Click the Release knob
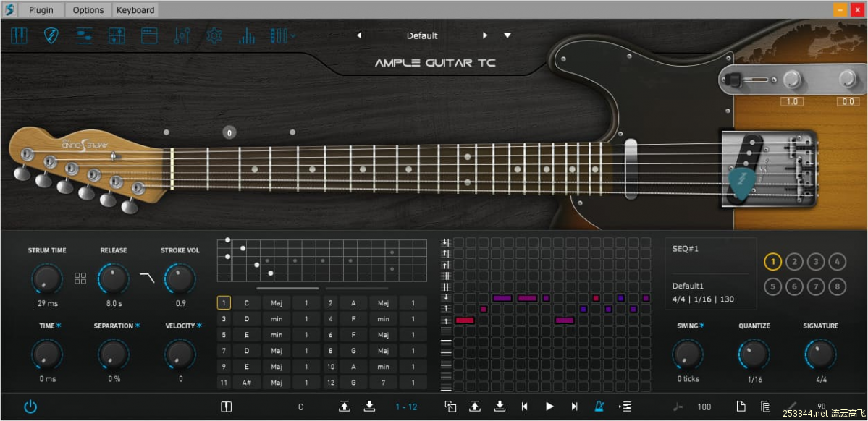The width and height of the screenshot is (868, 421). tap(114, 278)
